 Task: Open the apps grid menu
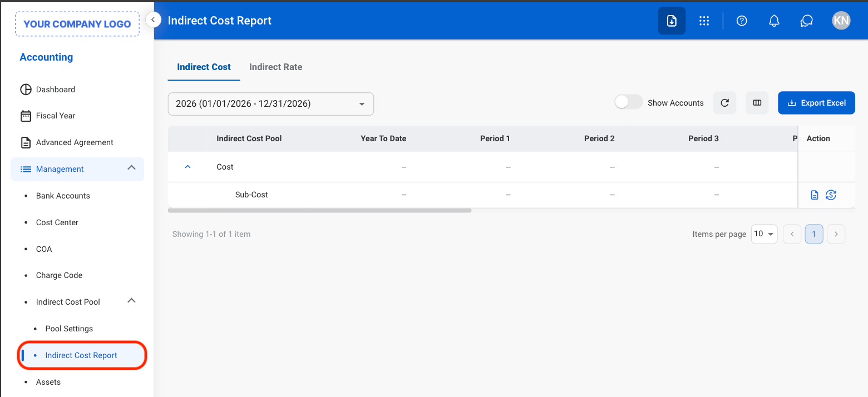(x=704, y=21)
